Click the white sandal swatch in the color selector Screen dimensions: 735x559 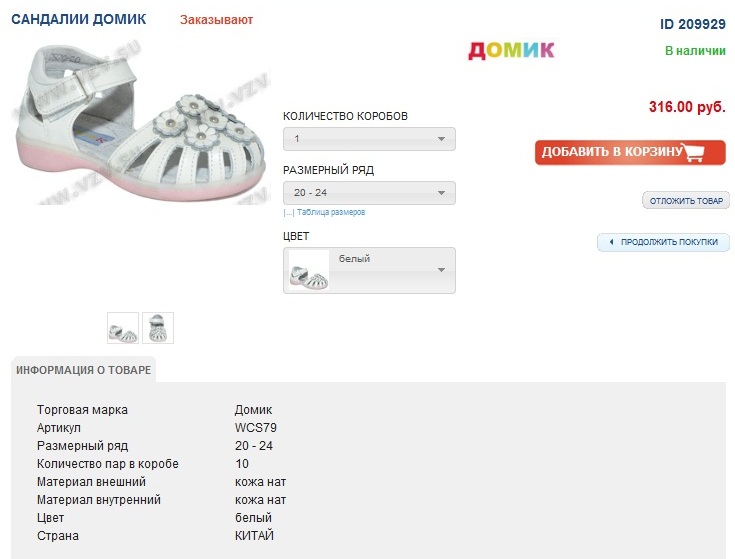click(309, 271)
